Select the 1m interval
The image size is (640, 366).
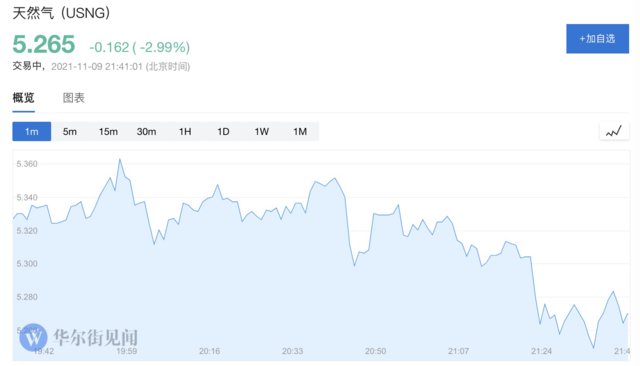(32, 131)
